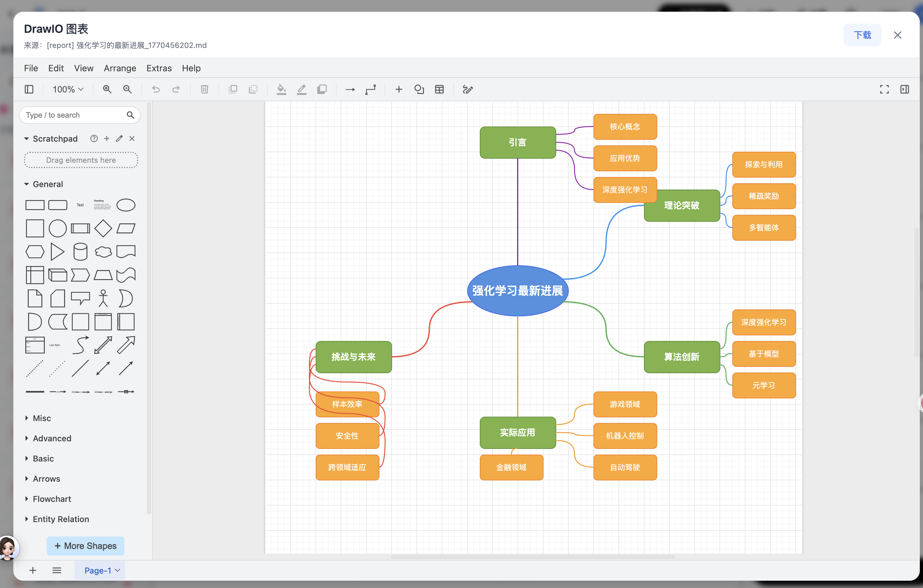
Task: Click the Redo arrow icon
Action: 176,89
